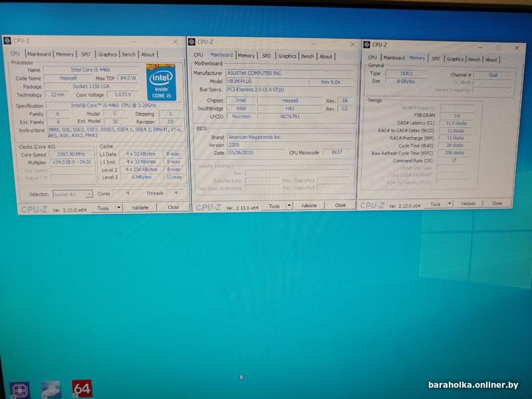Open CPU-Z chip icon on taskbar
Viewport: 532px width, 399px height.
[20, 390]
